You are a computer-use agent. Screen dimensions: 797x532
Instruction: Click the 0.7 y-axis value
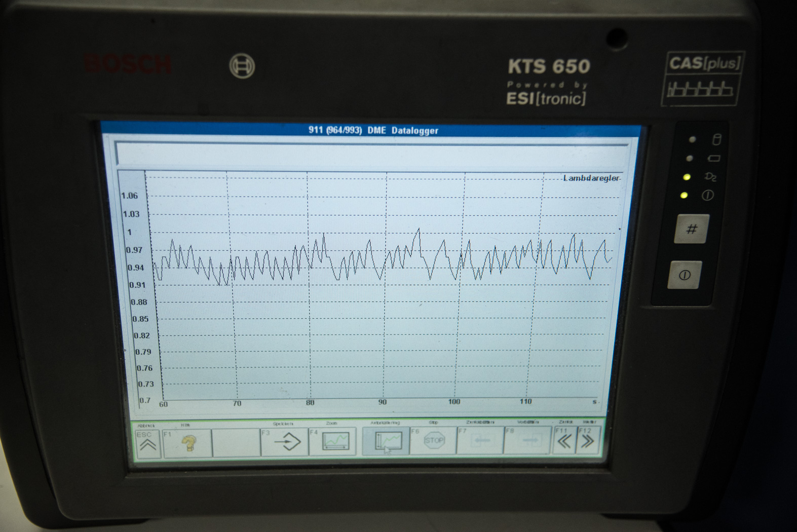pos(145,400)
